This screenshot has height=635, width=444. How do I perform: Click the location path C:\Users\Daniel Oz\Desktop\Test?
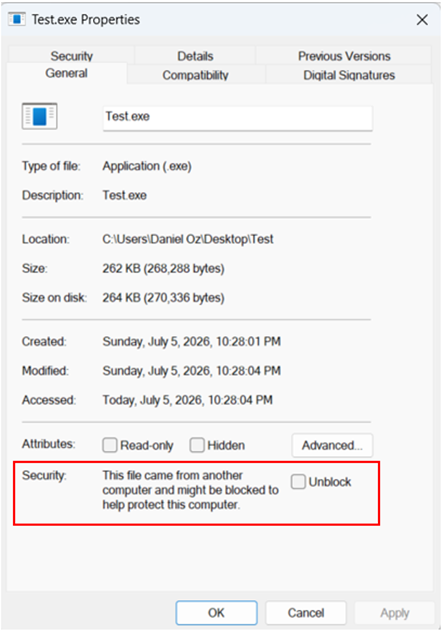(188, 239)
